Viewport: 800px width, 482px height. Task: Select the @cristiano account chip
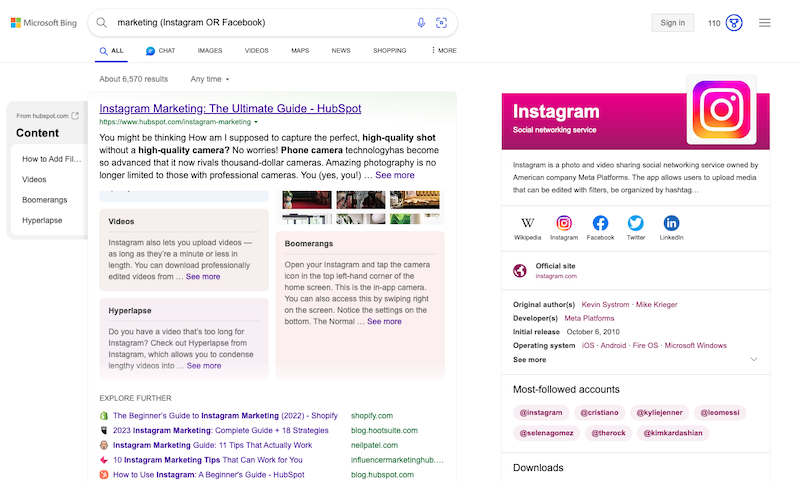point(599,412)
